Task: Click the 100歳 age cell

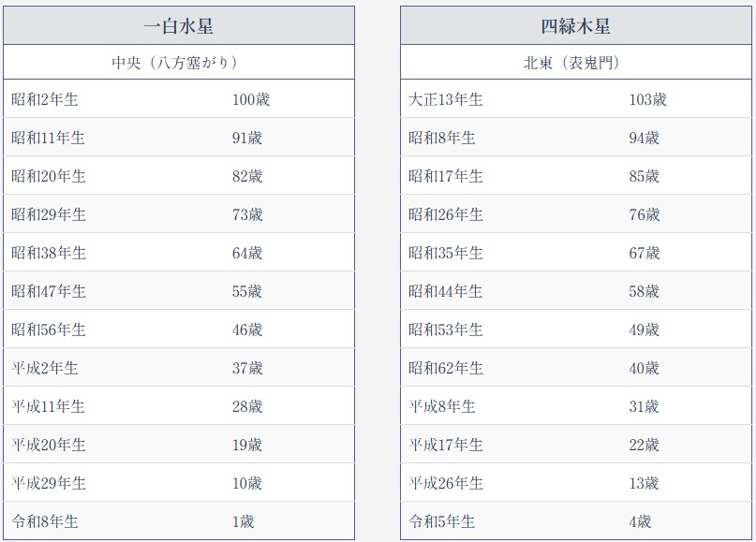Action: (251, 99)
